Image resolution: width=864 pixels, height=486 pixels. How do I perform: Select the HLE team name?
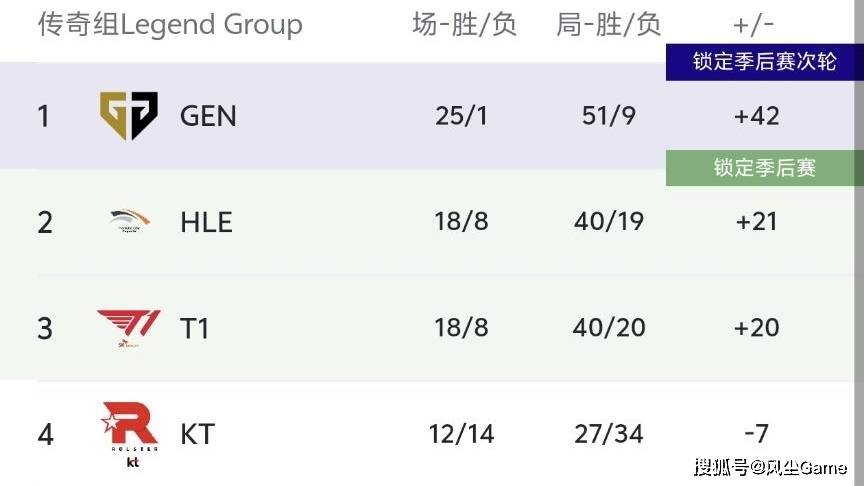point(207,223)
